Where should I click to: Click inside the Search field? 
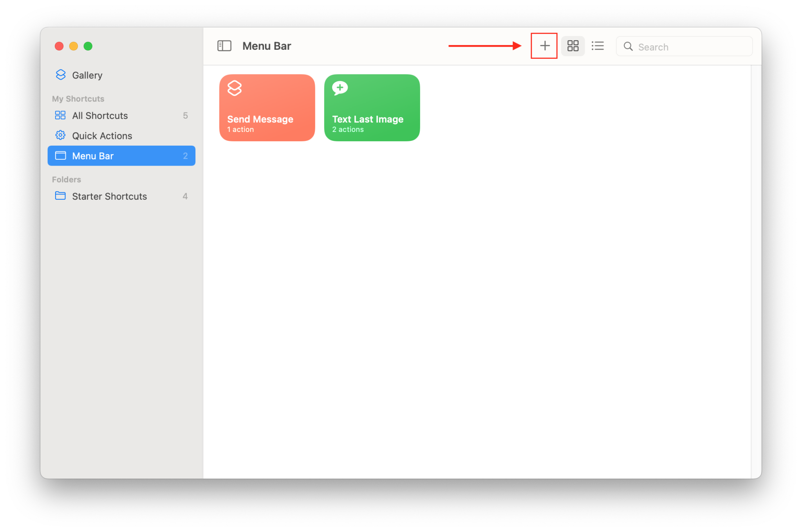685,46
